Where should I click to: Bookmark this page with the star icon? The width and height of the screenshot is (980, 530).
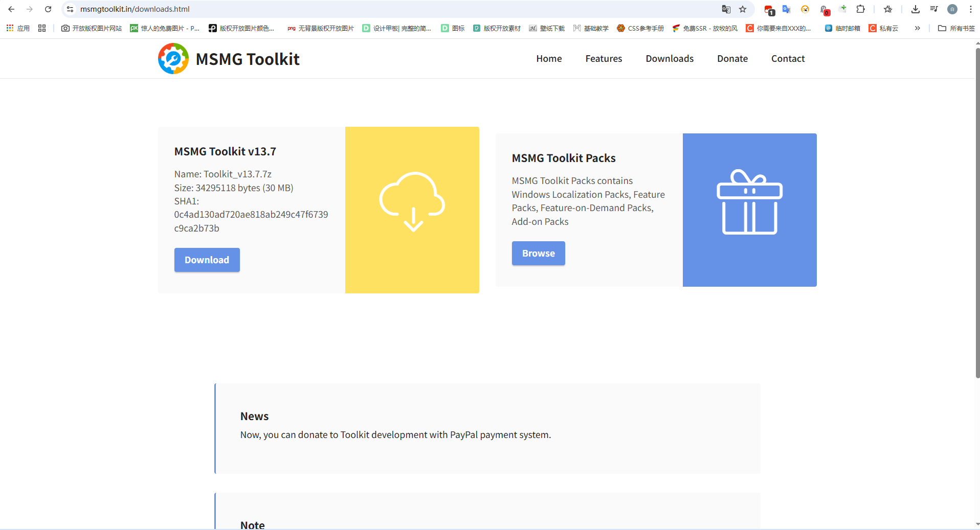(743, 9)
